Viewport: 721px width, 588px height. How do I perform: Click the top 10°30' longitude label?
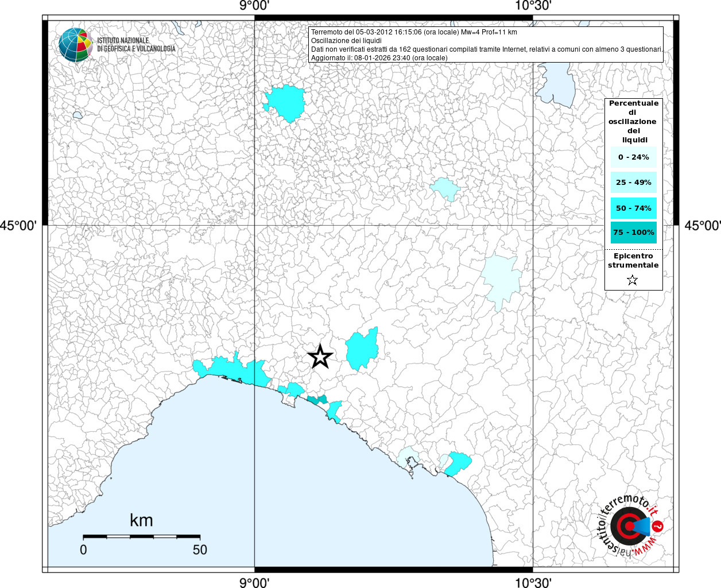[x=533, y=6]
